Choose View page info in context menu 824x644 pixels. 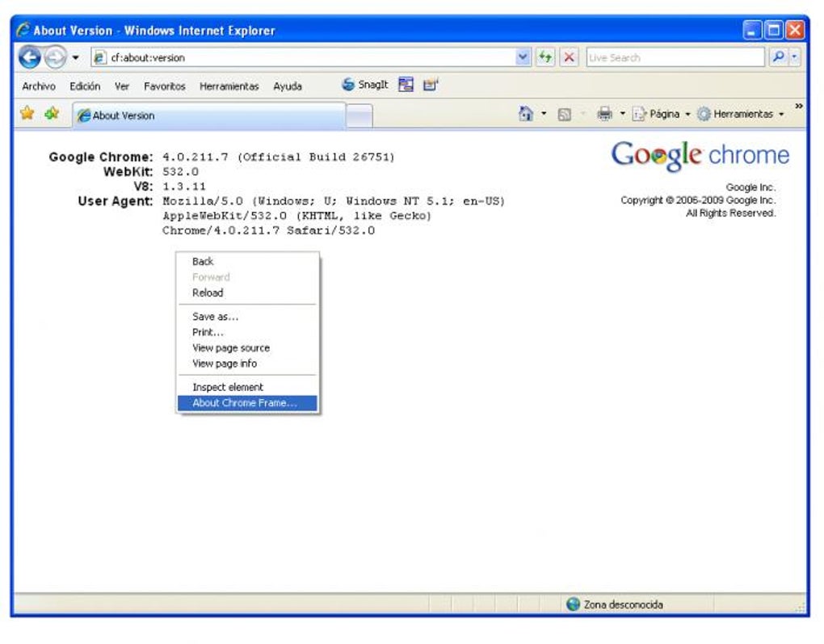coord(247,364)
